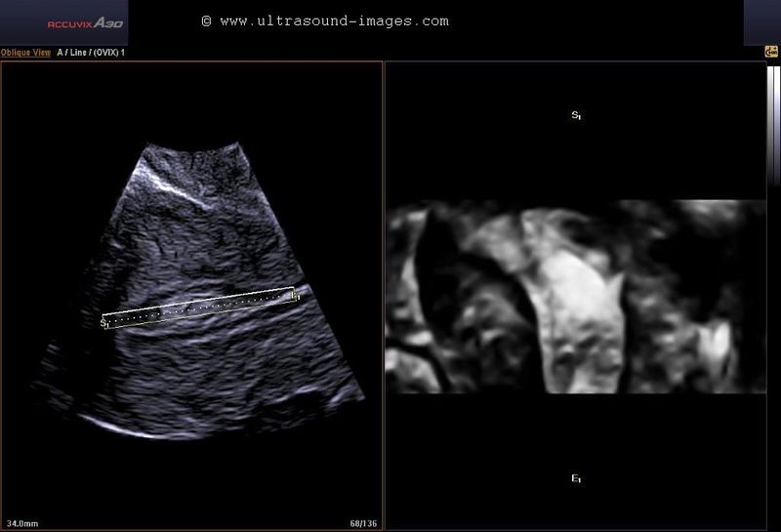Click the top apex of the ultrasound sector
Screen dimensions: 781x532
(193, 148)
